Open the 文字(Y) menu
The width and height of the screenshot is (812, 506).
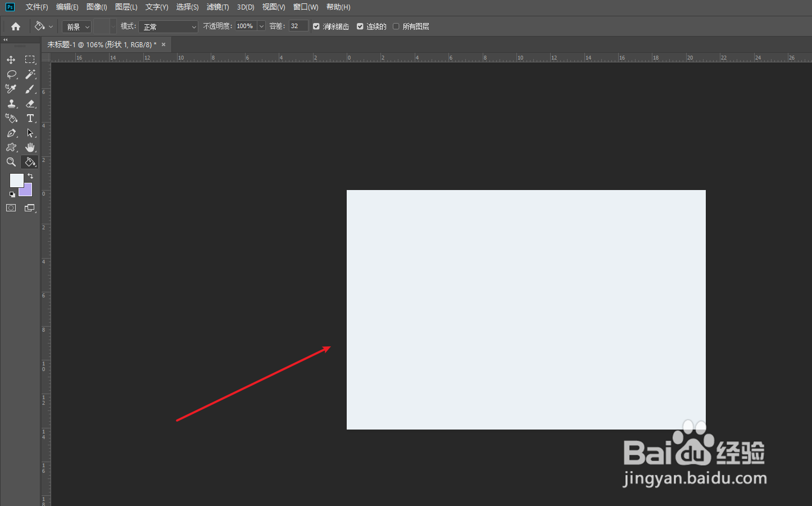[157, 7]
